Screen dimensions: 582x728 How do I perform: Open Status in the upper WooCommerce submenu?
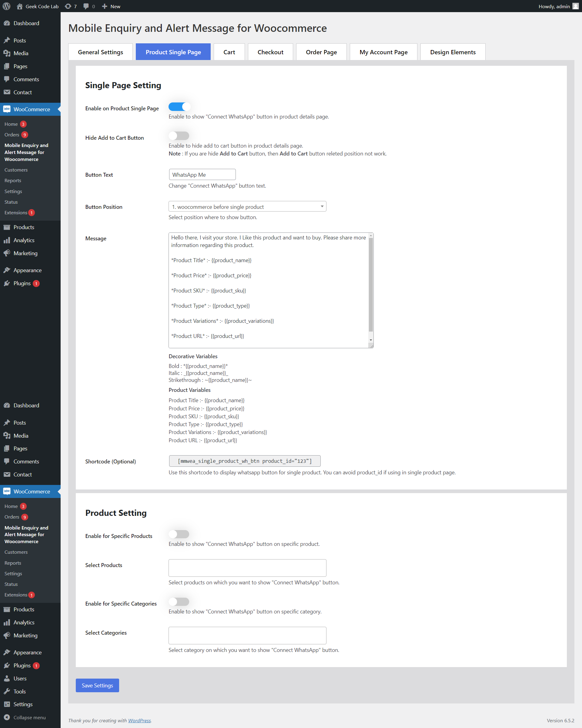(11, 202)
